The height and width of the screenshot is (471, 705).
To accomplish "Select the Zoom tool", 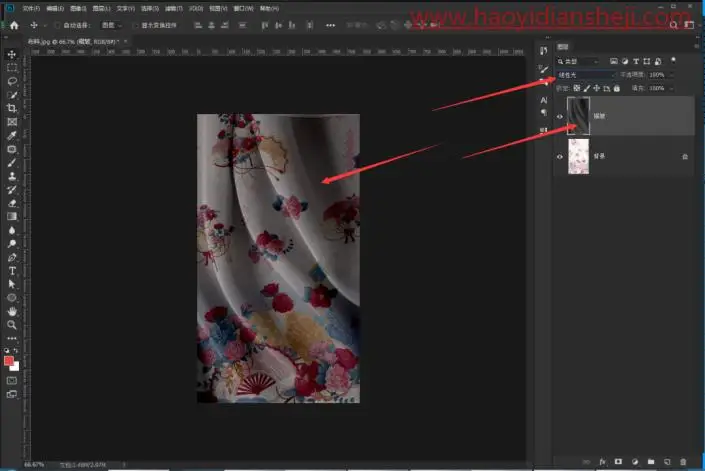I will (12, 324).
